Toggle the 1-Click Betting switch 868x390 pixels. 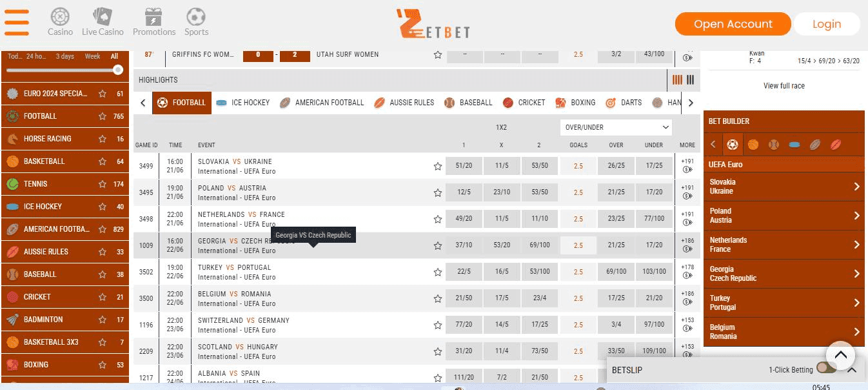click(x=826, y=369)
